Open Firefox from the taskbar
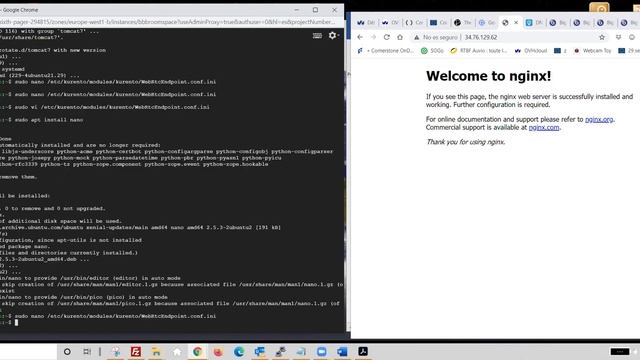The height and width of the screenshot is (360, 640). click(x=218, y=351)
